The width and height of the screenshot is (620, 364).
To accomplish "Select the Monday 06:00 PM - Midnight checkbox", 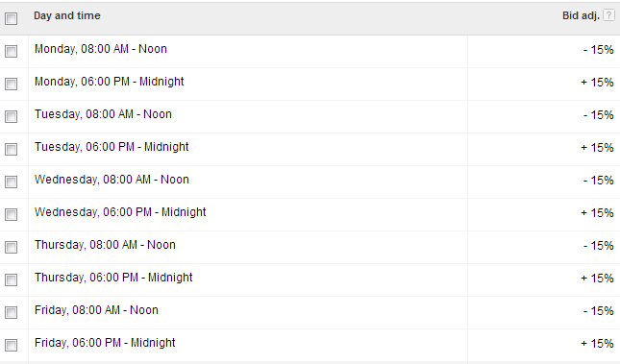I will tap(12, 84).
